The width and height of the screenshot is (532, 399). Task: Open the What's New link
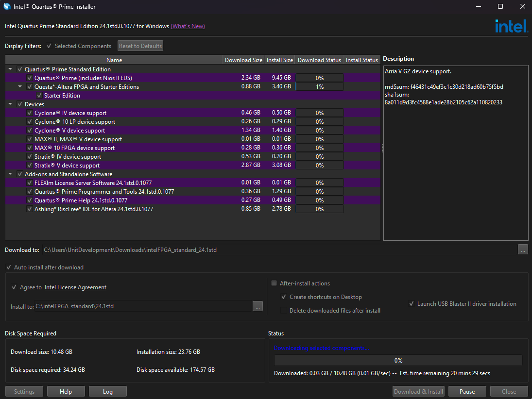(188, 26)
